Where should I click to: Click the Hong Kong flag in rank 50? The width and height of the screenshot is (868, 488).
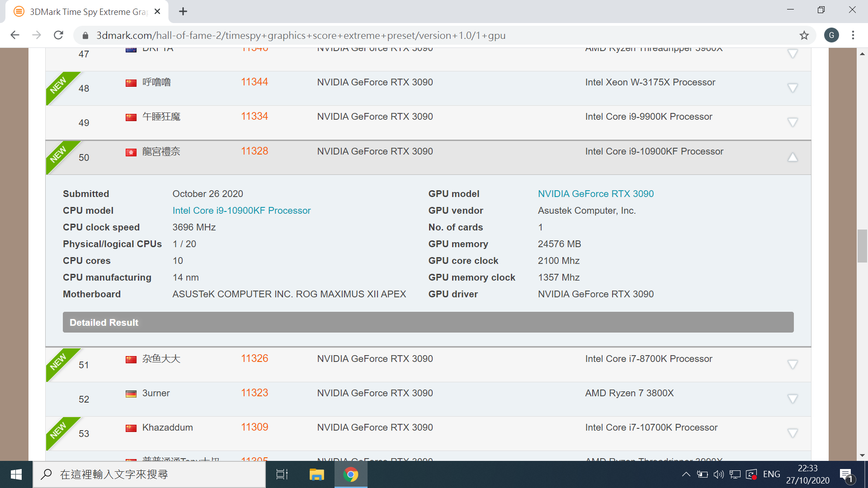[131, 152]
